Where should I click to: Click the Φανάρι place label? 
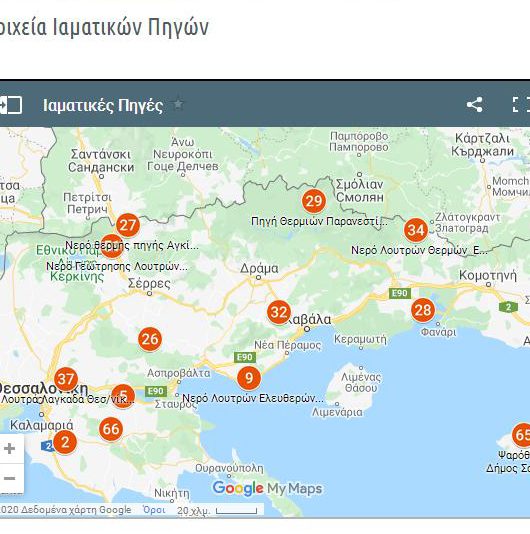tap(438, 332)
